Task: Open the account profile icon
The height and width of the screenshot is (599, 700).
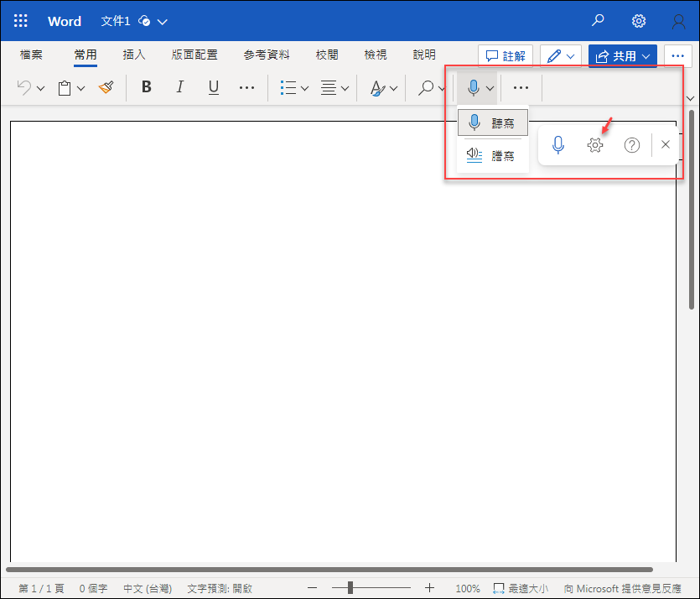Action: [x=678, y=22]
